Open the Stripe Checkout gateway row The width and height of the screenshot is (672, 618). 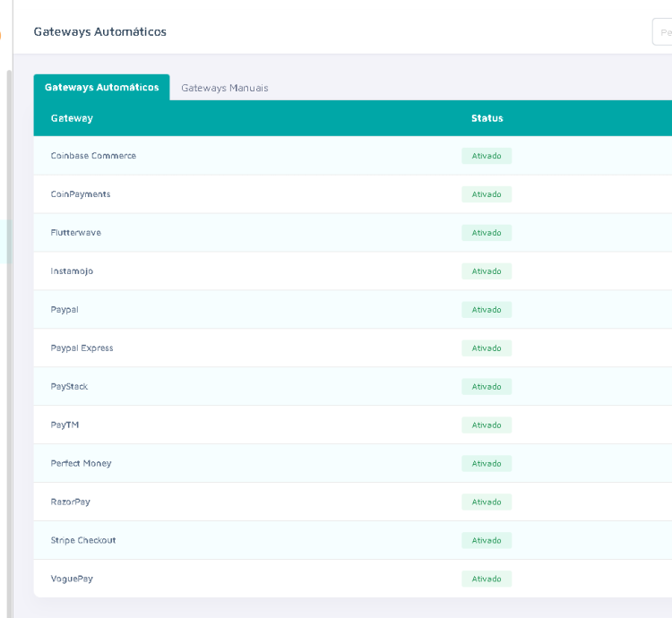point(83,541)
